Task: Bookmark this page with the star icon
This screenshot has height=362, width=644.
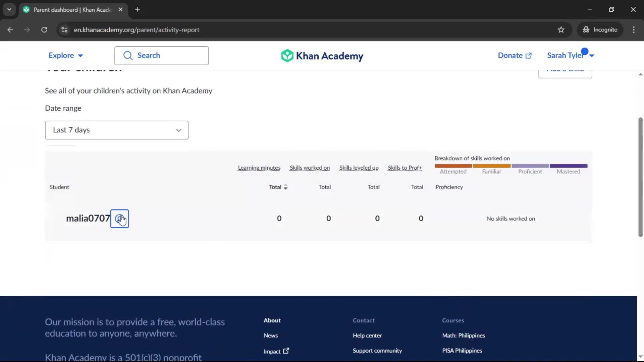Action: (x=561, y=30)
